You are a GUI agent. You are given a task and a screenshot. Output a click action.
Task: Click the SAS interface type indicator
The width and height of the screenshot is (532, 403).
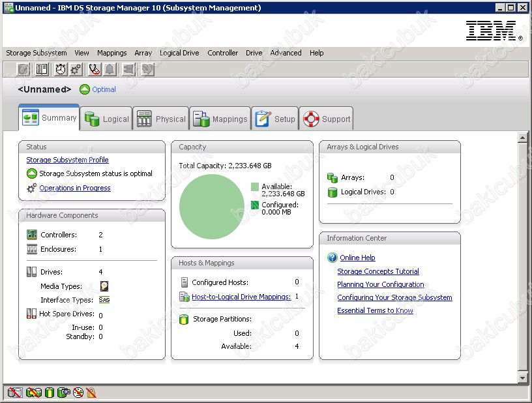(x=104, y=300)
